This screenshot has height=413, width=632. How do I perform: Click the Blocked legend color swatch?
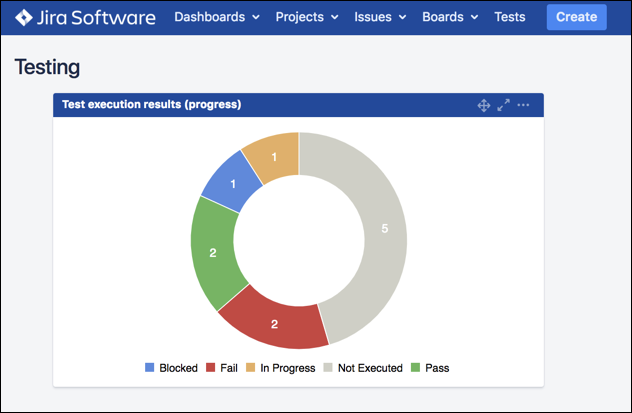pos(150,368)
